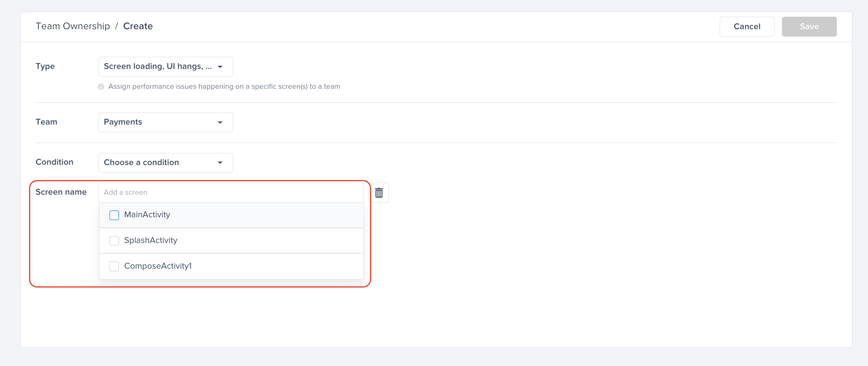Choose the SplashActivity option label
This screenshot has height=366, width=868.
pos(151,240)
